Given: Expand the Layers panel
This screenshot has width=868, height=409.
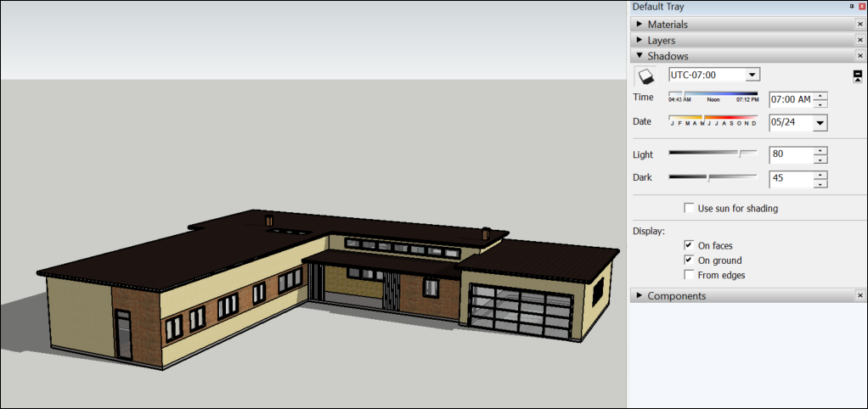Looking at the screenshot, I should pos(639,40).
